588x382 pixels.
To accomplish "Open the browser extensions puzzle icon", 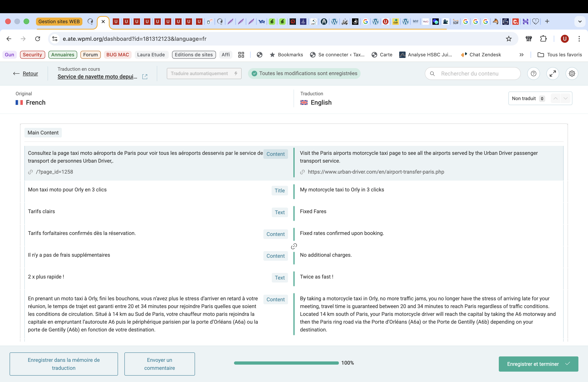I will [543, 39].
